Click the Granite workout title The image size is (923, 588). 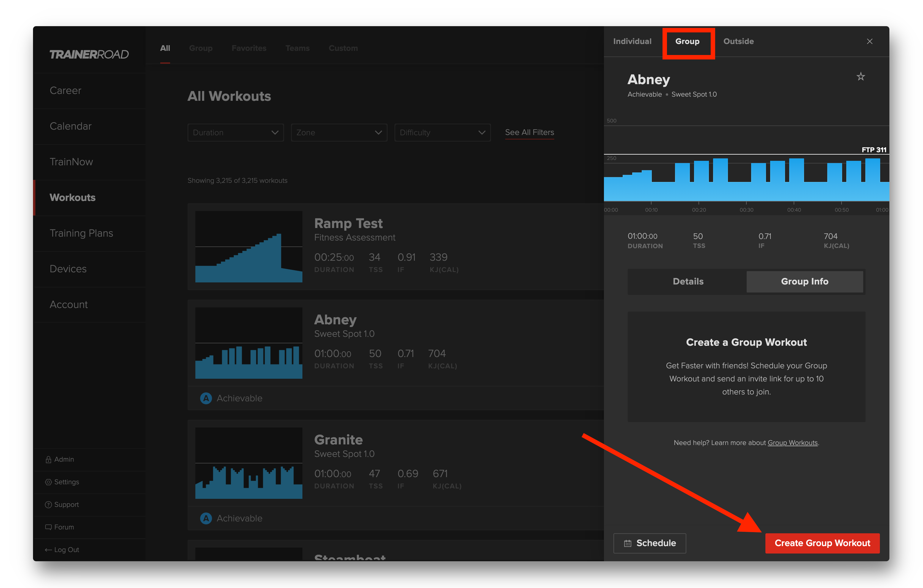click(338, 440)
